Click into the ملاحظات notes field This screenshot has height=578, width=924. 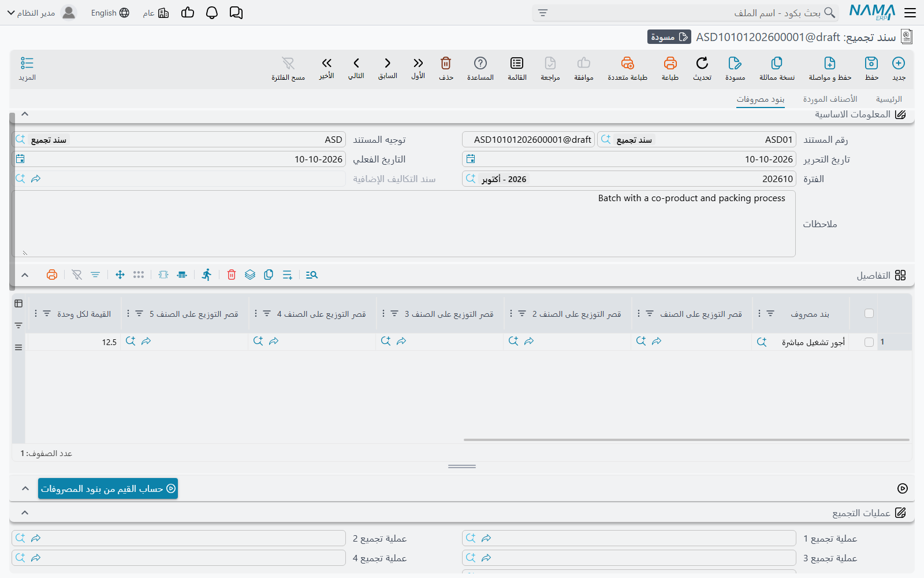pyautogui.click(x=404, y=224)
